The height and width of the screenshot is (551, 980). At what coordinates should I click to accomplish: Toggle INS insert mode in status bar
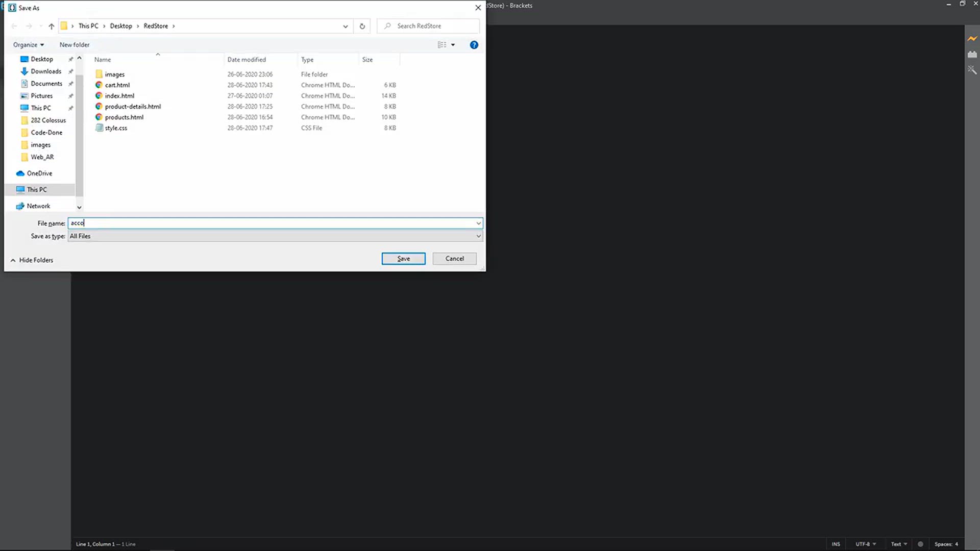click(x=836, y=544)
